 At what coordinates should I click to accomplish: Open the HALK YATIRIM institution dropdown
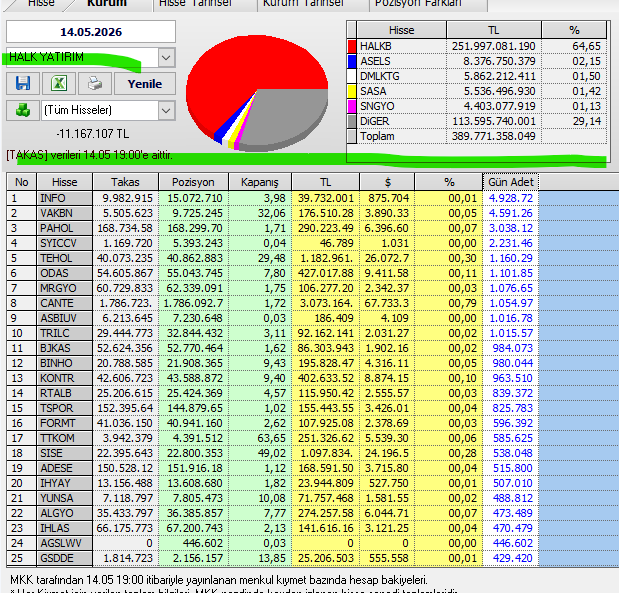click(166, 58)
